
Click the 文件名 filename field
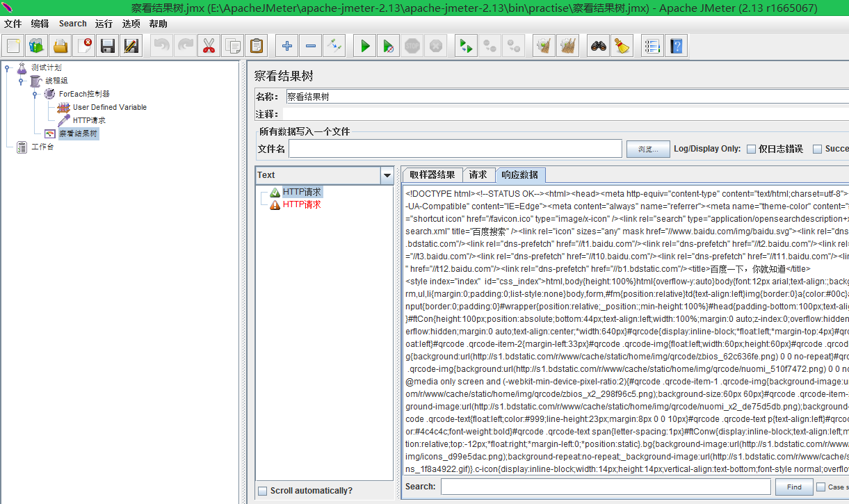tap(455, 149)
